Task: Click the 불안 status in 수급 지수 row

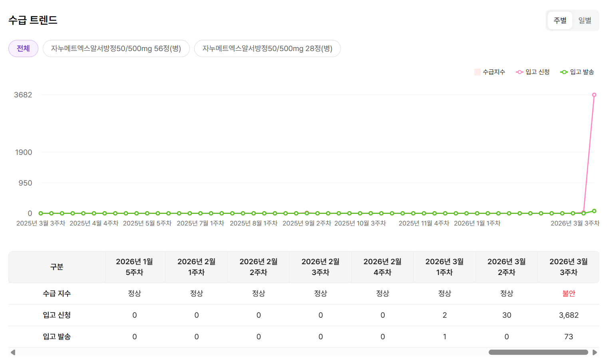Action: [x=568, y=293]
